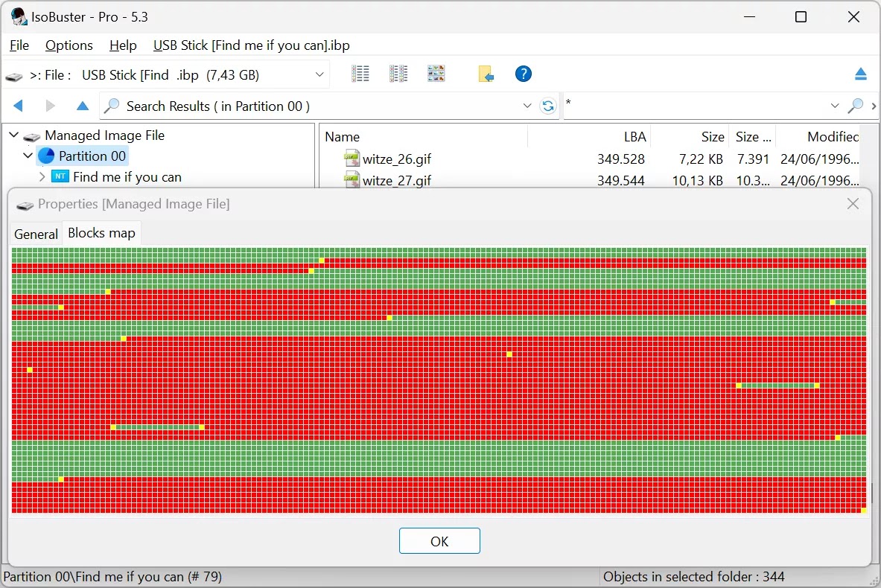Click the Eject media toolbar icon
The image size is (881, 588).
[x=862, y=74]
